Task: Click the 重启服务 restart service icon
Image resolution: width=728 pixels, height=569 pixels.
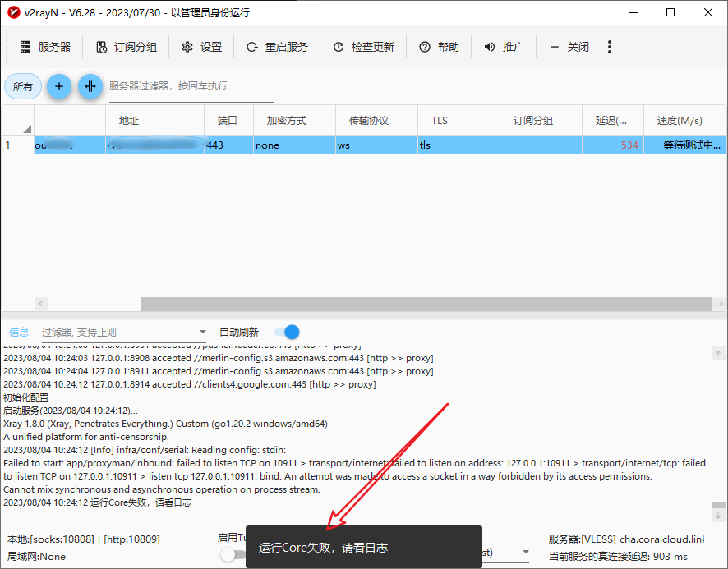Action: point(252,47)
